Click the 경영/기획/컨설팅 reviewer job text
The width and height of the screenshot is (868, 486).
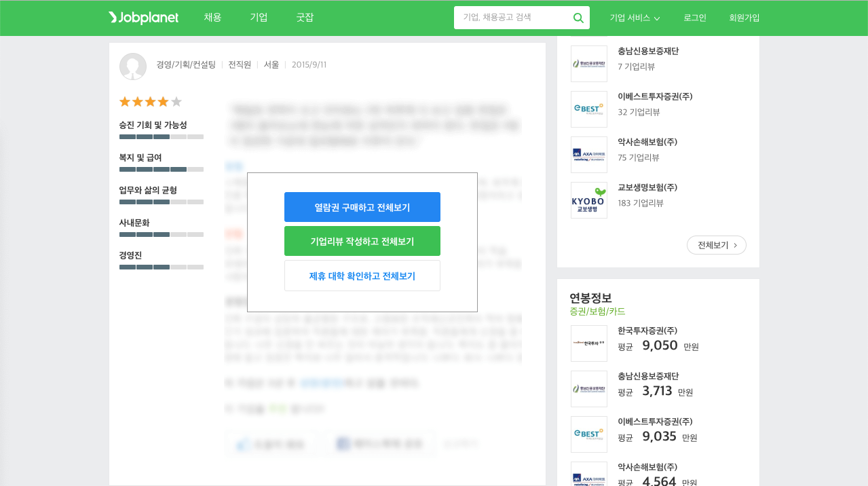[x=186, y=64]
